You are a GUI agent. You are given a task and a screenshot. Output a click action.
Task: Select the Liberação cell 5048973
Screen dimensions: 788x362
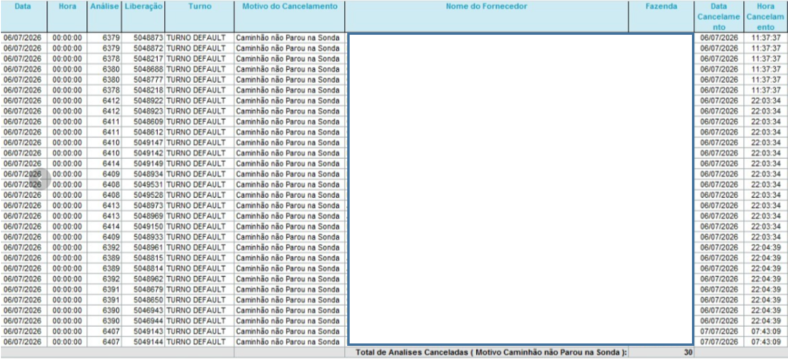point(143,206)
